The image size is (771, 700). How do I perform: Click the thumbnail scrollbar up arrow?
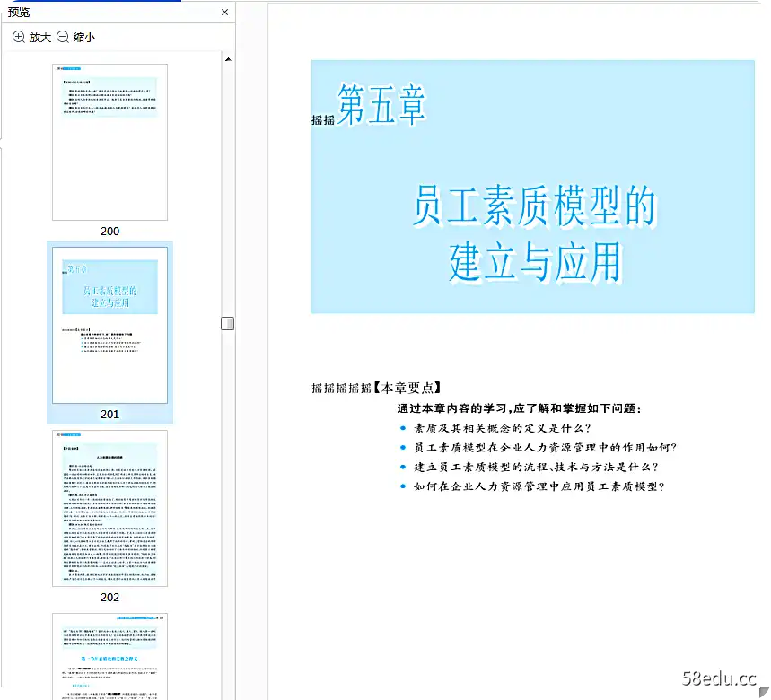[x=228, y=59]
